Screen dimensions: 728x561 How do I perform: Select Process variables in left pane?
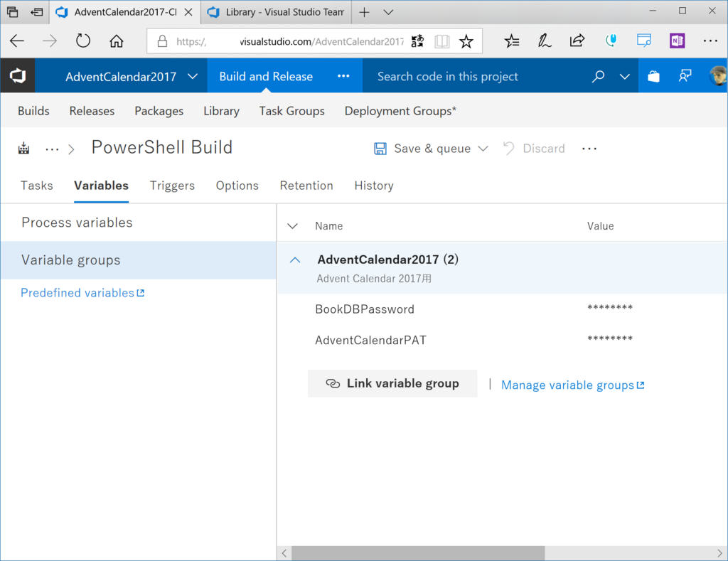(139, 223)
